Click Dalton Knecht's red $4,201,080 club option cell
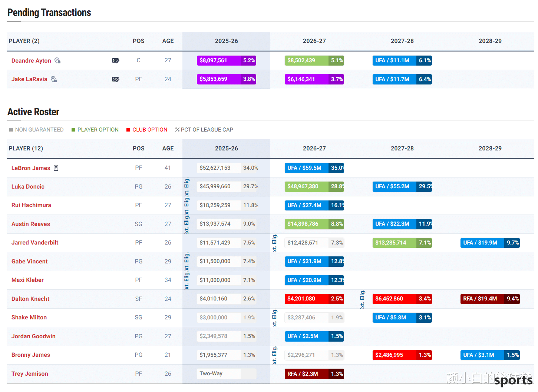 click(x=314, y=299)
